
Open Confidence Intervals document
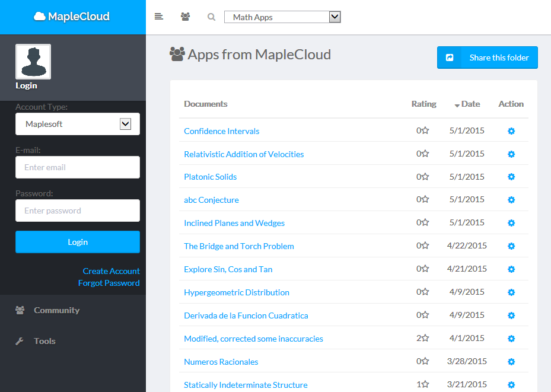(x=222, y=131)
